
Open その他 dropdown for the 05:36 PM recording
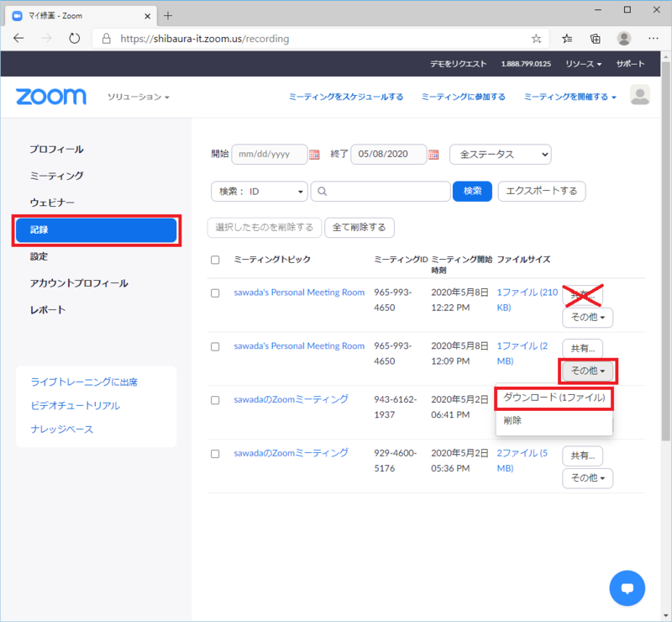[587, 478]
